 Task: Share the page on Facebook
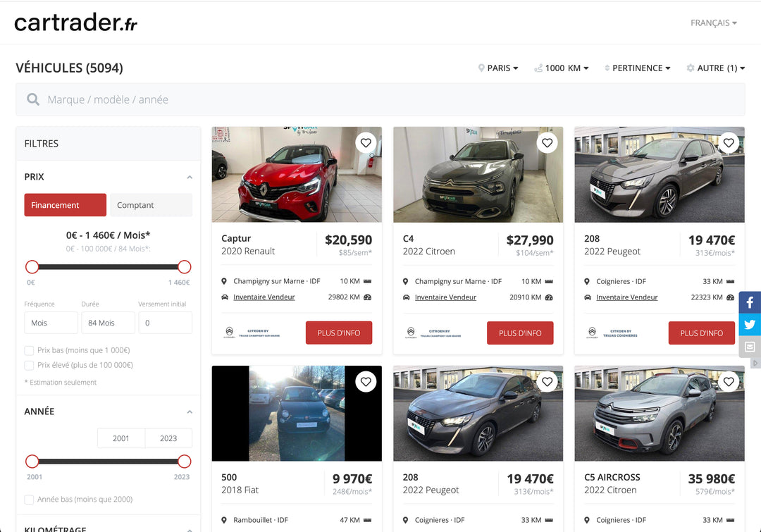(750, 302)
